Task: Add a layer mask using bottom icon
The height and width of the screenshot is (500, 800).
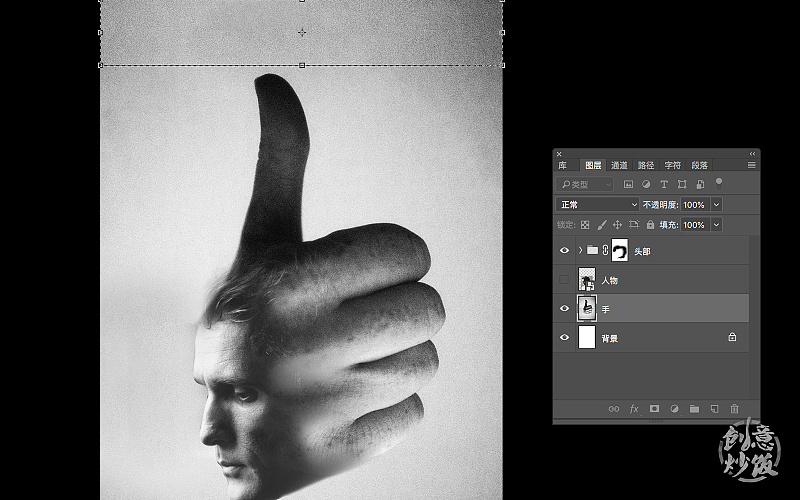Action: [x=654, y=409]
